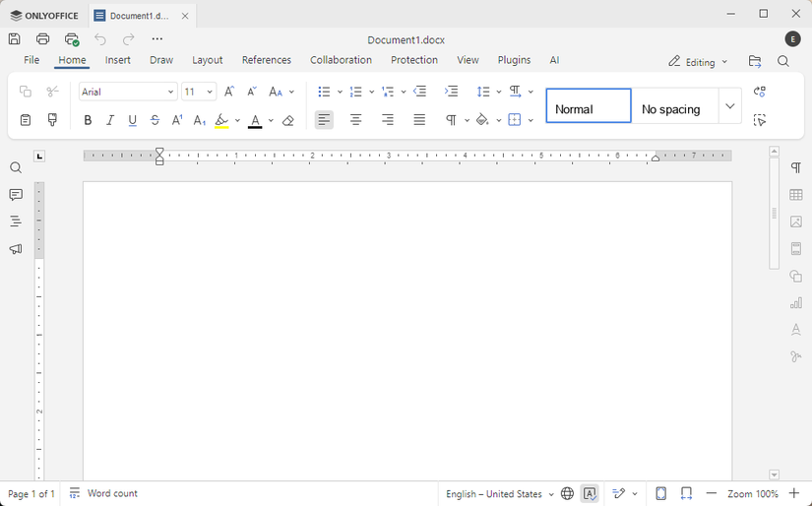This screenshot has width=812, height=506.
Task: Expand the styles gallery arrow
Action: pos(729,106)
